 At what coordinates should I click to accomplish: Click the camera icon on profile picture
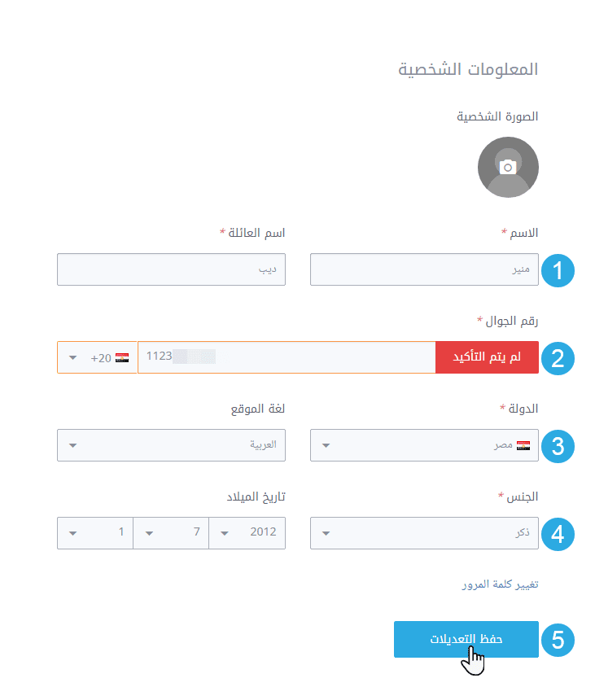508,166
